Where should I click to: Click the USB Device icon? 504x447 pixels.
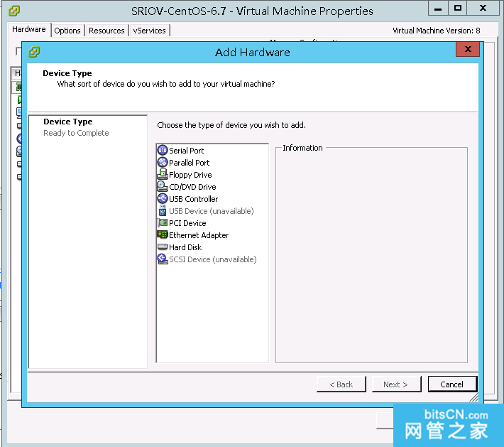point(163,211)
